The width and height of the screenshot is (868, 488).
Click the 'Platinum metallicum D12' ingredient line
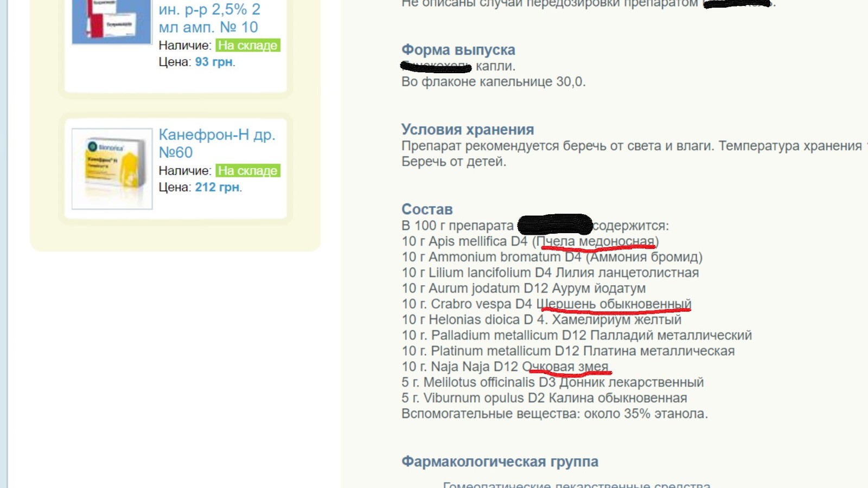[568, 351]
